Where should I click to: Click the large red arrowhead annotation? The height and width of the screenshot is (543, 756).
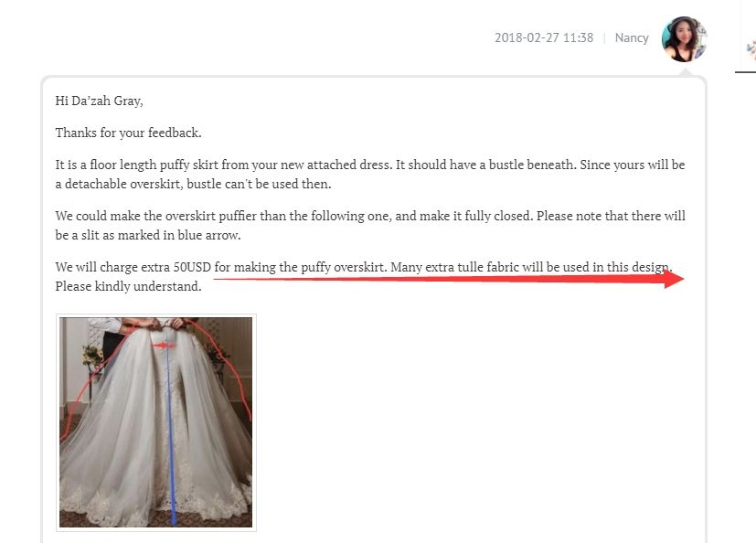point(674,279)
